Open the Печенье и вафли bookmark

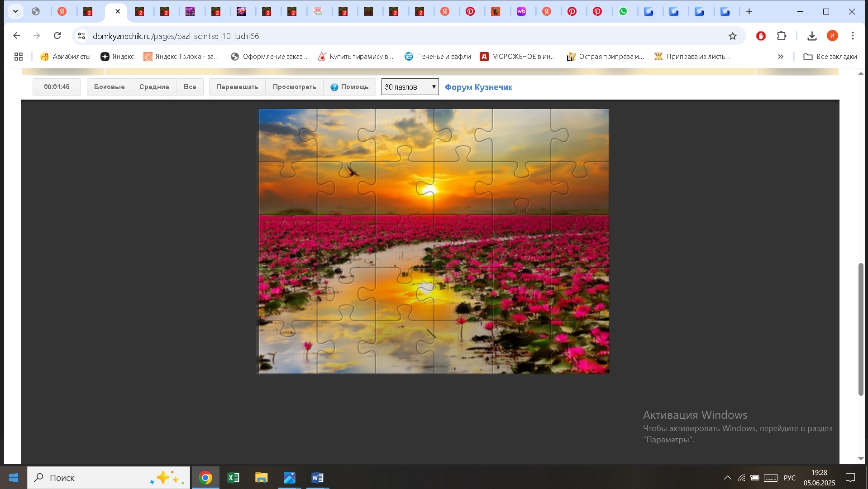point(438,57)
